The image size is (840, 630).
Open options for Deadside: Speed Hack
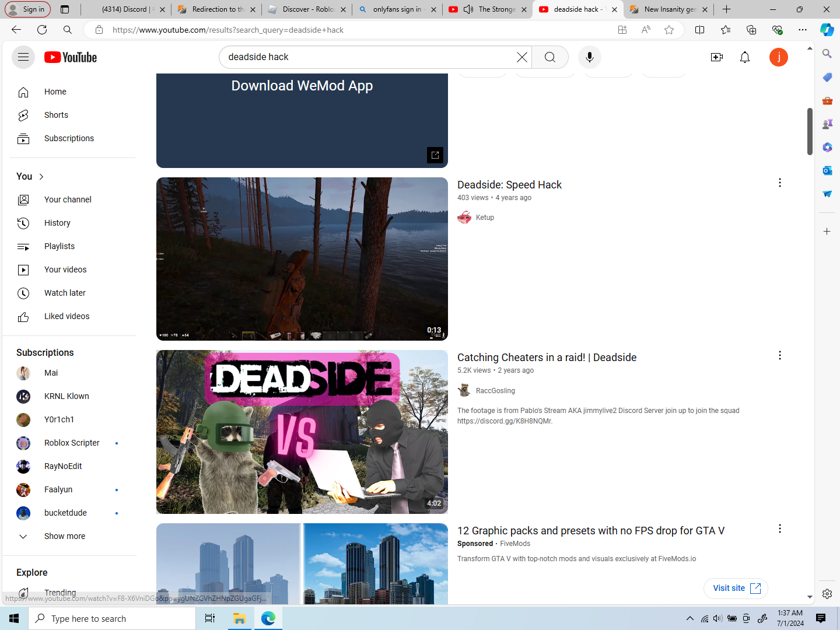click(x=780, y=183)
